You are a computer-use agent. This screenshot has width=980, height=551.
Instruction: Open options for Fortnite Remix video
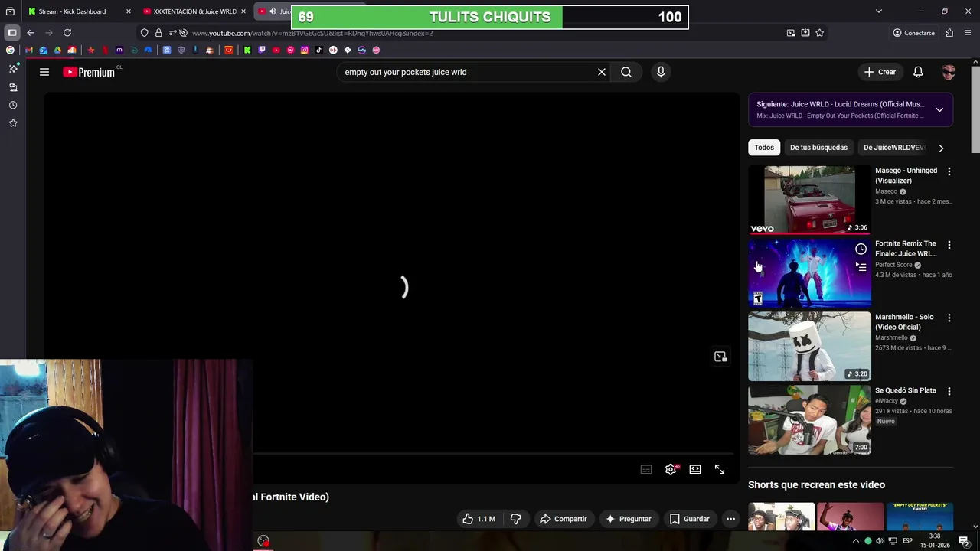[x=949, y=245]
